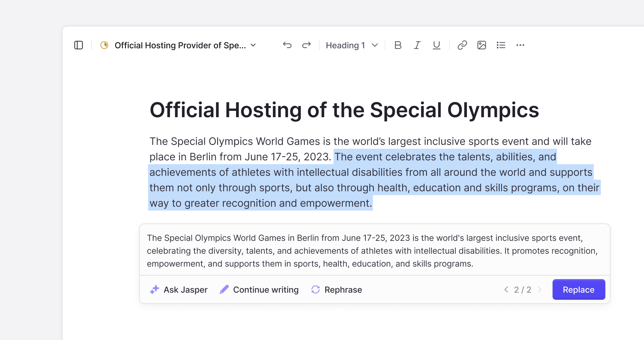Click the heading Official Hosting of the Special Olympics
The image size is (644, 340).
tap(344, 110)
